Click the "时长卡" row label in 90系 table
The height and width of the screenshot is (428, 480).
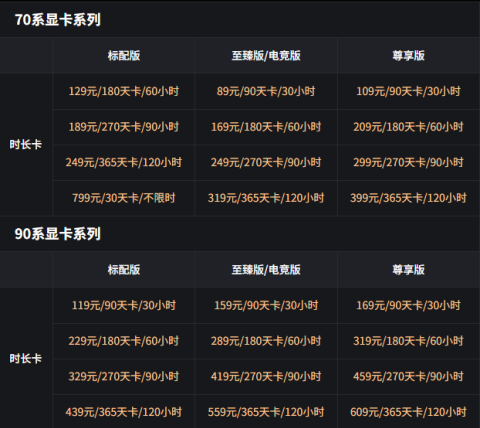[26, 358]
